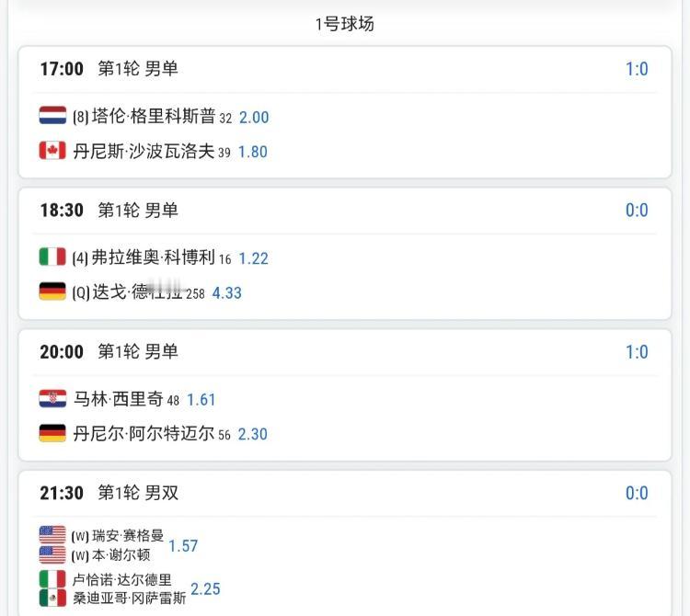The image size is (690, 616).
Task: Click the Mexico flag beside 桑迪亚哥·冈萨雷斯
Action: click(x=52, y=598)
